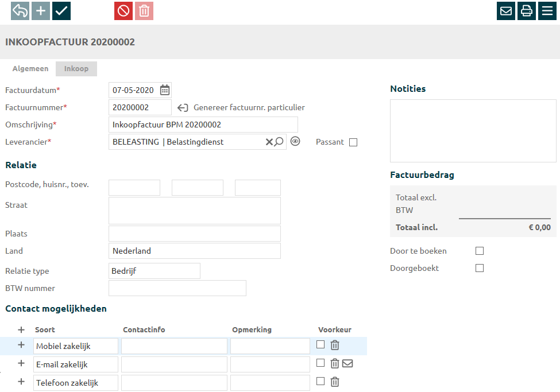This screenshot has height=392, width=560.
Task: Click the back arrow toolbar icon
Action: (x=20, y=11)
